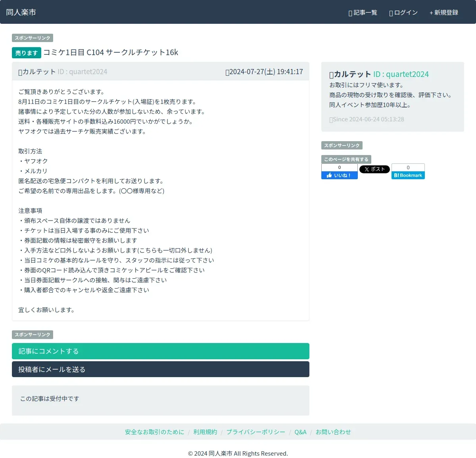Click the 投稿者にメールを送る button

(x=161, y=370)
